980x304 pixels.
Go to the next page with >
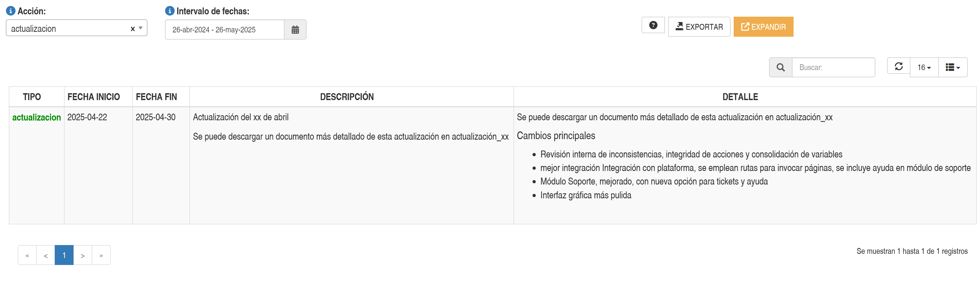coord(83,255)
